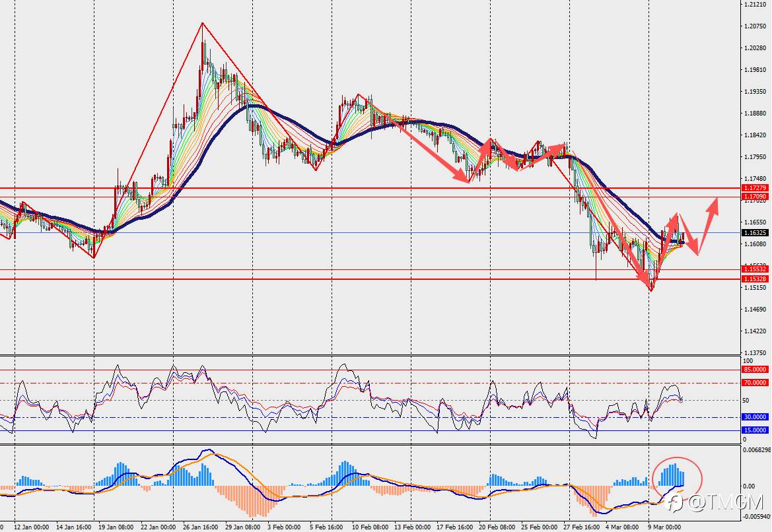
Task: Click the 25 Feb 00:00 time axis label
Action: click(x=539, y=527)
